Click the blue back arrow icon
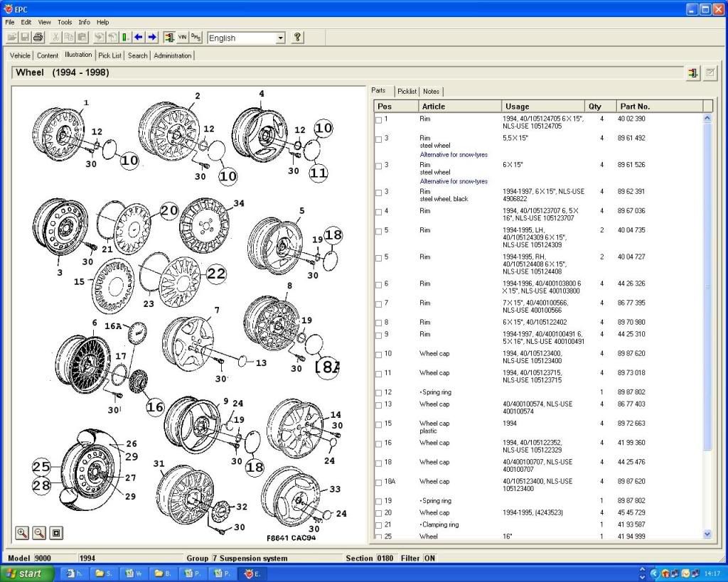 pos(139,38)
